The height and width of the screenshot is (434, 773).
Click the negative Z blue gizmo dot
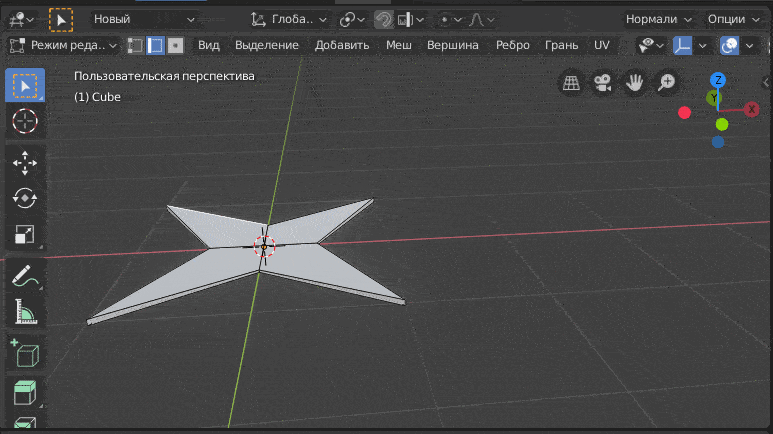pos(718,142)
